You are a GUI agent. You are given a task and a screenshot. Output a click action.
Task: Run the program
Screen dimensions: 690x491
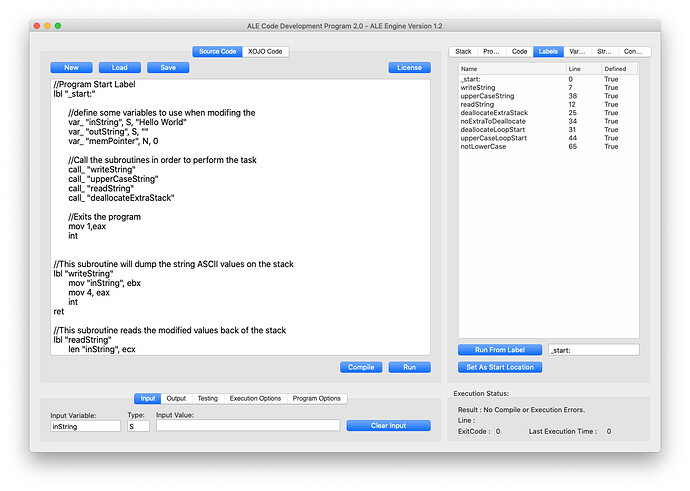coord(409,367)
